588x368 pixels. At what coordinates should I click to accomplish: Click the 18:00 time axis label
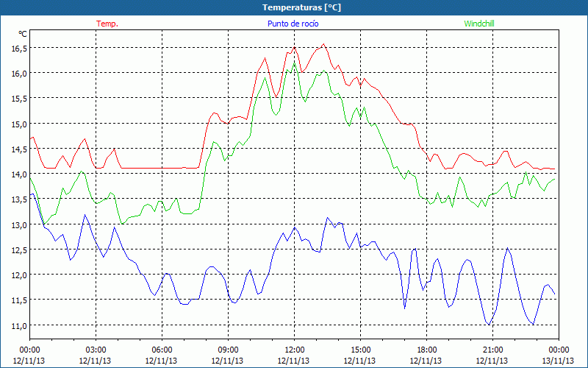pyautogui.click(x=426, y=350)
